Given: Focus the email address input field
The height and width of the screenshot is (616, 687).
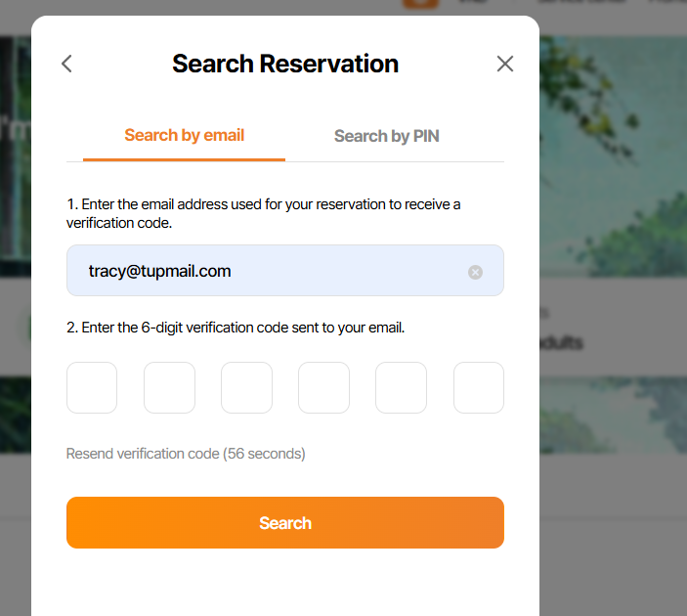Looking at the screenshot, I should [264, 271].
